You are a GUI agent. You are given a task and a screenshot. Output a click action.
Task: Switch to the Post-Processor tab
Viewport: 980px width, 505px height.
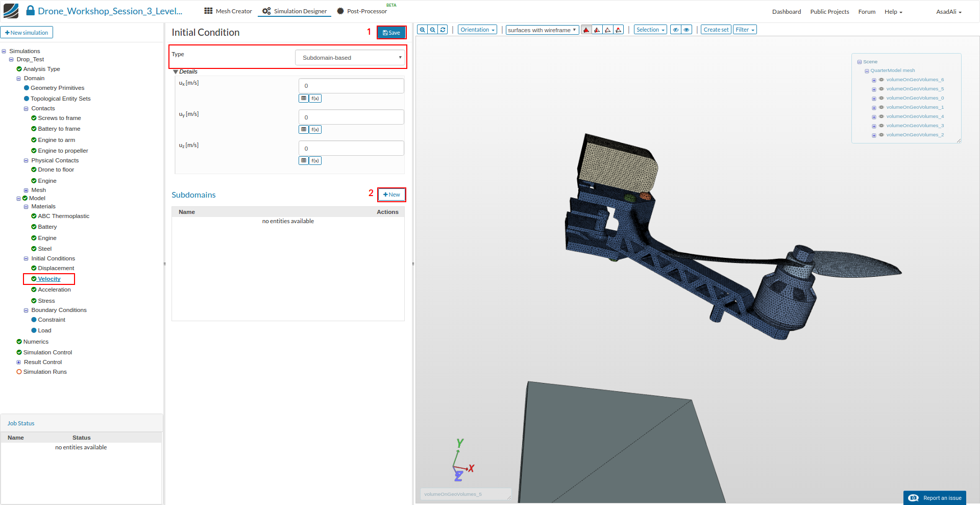[x=362, y=11]
